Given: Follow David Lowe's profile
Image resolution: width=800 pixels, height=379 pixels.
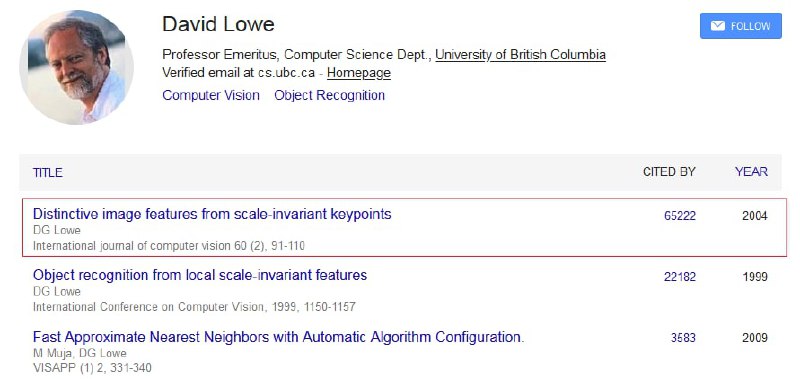Looking at the screenshot, I should [740, 26].
